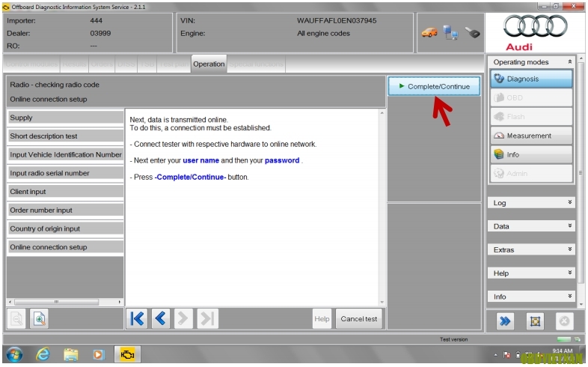Click the instruction text vertical scrollbar
The image size is (588, 367).
click(x=382, y=207)
